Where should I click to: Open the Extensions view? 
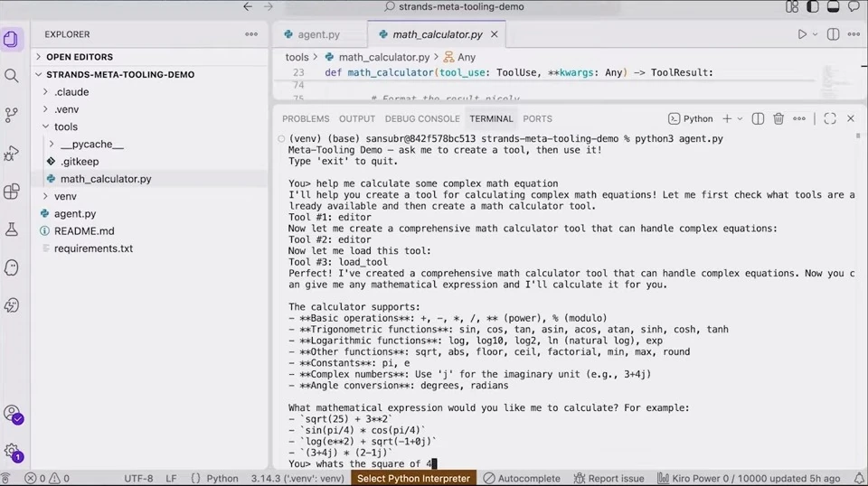11,192
